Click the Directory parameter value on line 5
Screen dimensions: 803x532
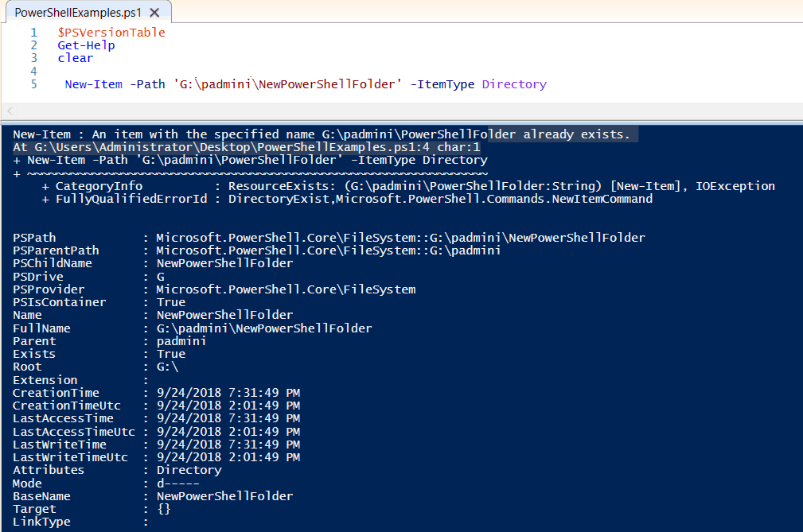click(x=513, y=83)
